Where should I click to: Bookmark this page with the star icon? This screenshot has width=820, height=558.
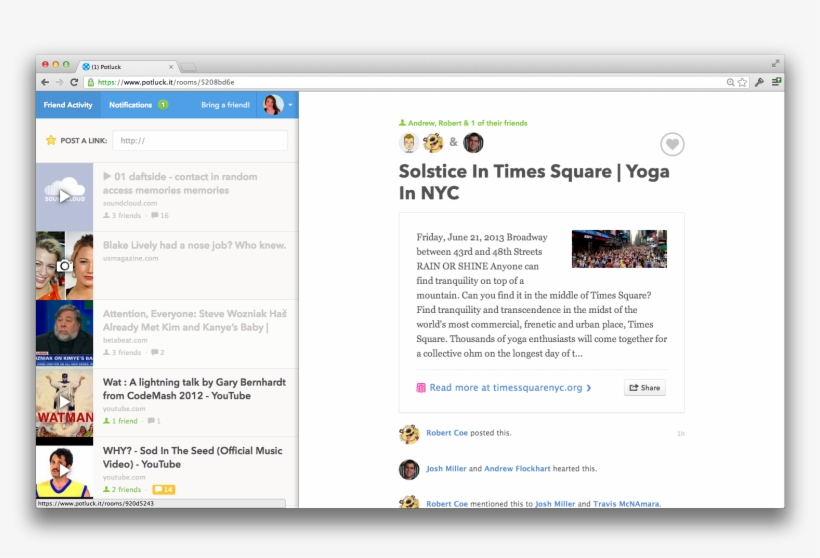point(742,82)
